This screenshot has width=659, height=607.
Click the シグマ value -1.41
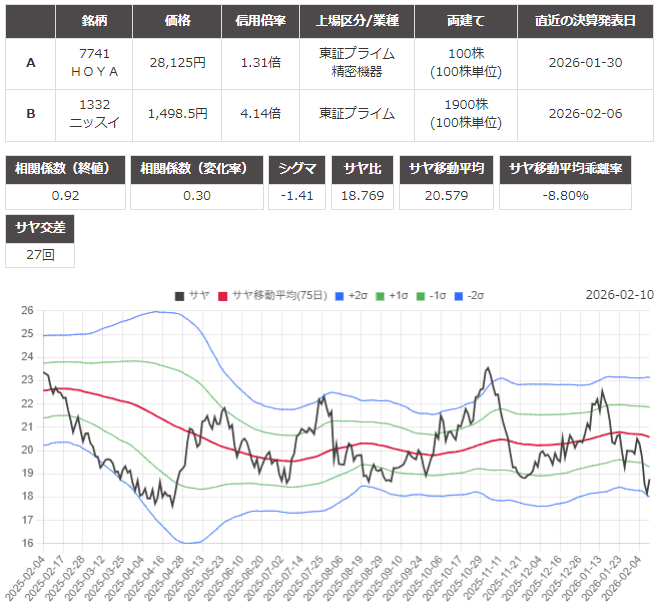tap(298, 195)
